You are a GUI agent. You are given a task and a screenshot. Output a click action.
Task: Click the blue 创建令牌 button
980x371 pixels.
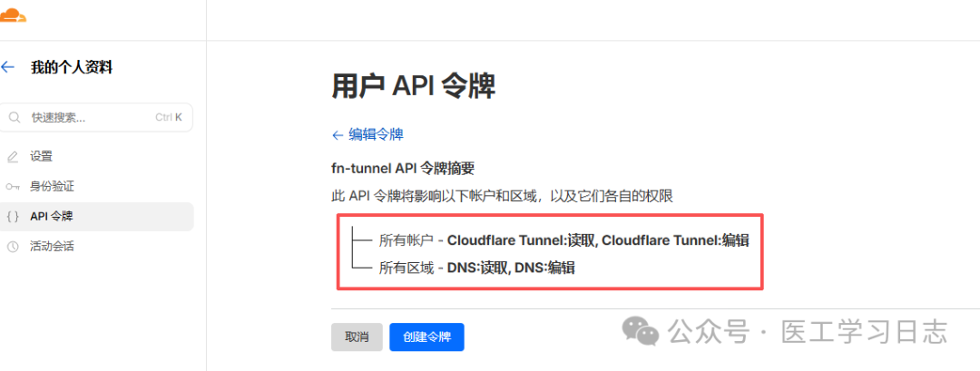[x=426, y=337]
